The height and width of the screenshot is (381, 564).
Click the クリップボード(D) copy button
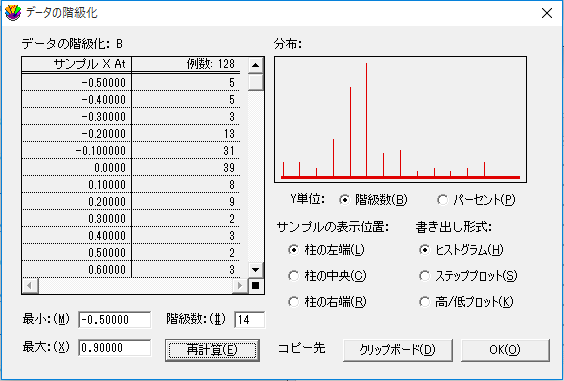tap(397, 350)
